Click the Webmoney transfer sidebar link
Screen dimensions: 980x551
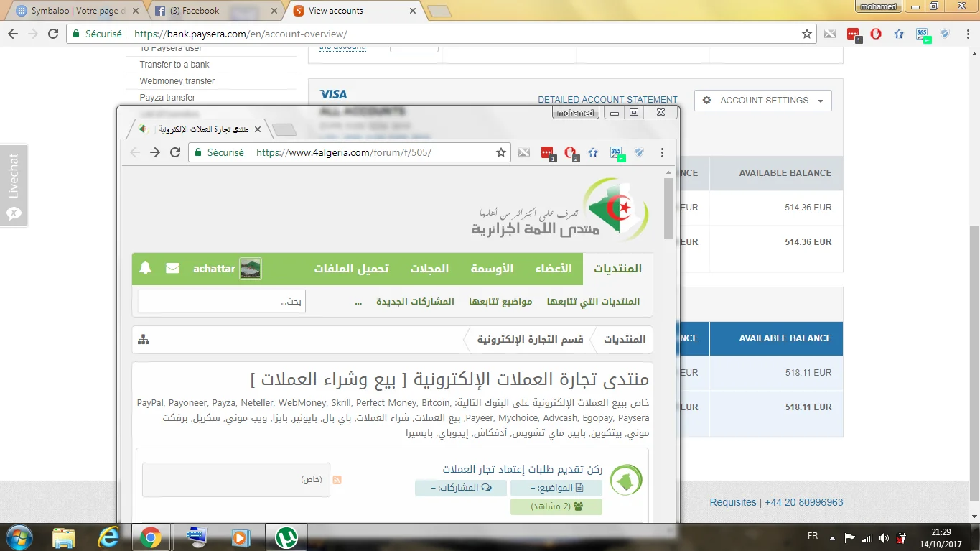[177, 81]
